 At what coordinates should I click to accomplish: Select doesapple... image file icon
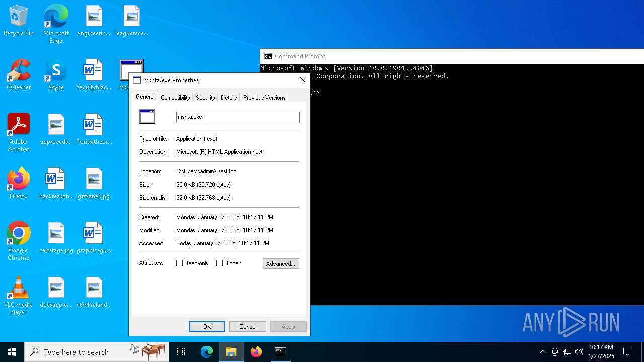click(x=56, y=292)
